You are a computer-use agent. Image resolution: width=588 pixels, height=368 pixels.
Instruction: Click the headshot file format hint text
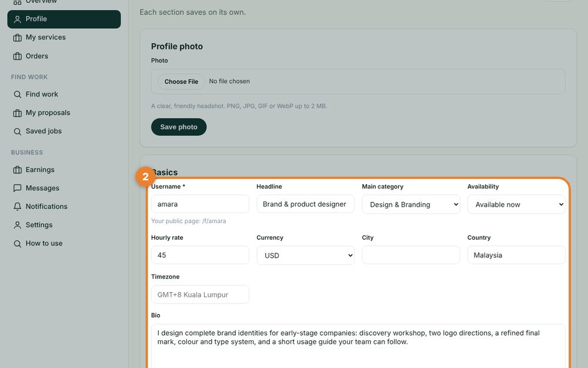click(239, 106)
